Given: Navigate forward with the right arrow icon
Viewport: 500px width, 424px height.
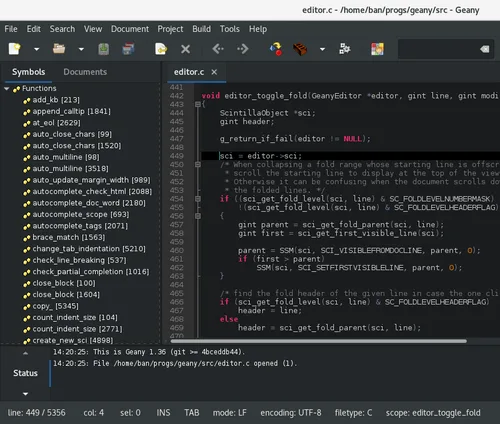Looking at the screenshot, I should click(x=243, y=49).
